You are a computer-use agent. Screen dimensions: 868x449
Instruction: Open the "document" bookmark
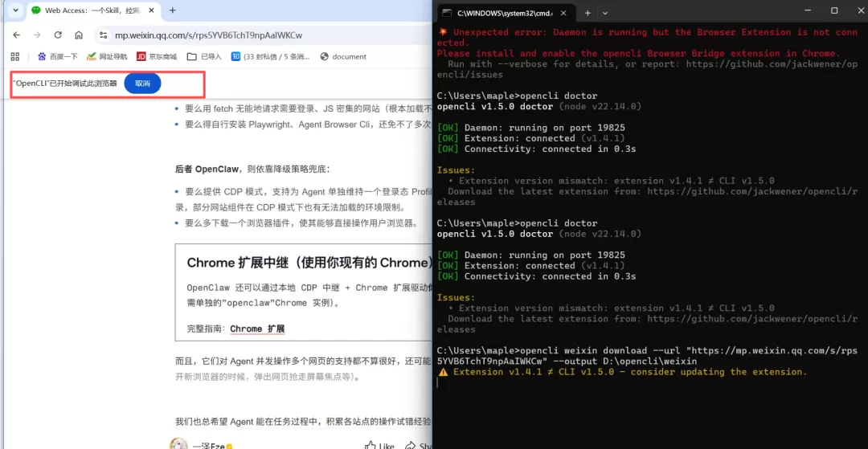(343, 56)
